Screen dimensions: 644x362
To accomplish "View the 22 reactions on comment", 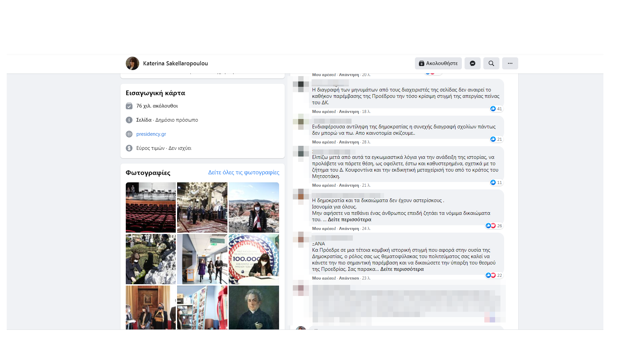I will coord(494,275).
